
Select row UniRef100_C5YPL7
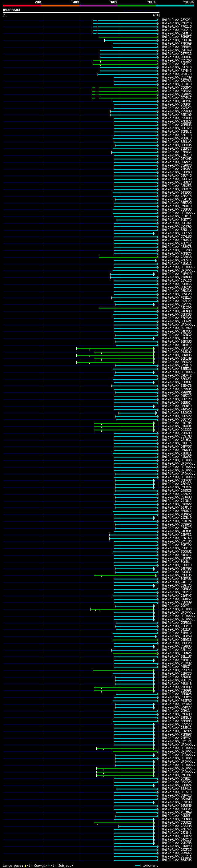click(176, 98)
